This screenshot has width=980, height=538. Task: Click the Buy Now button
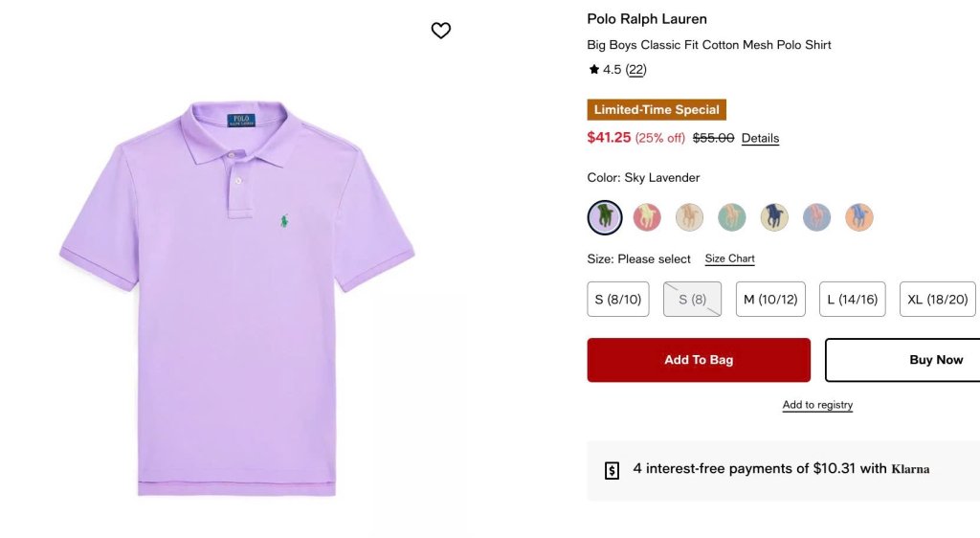coord(902,360)
